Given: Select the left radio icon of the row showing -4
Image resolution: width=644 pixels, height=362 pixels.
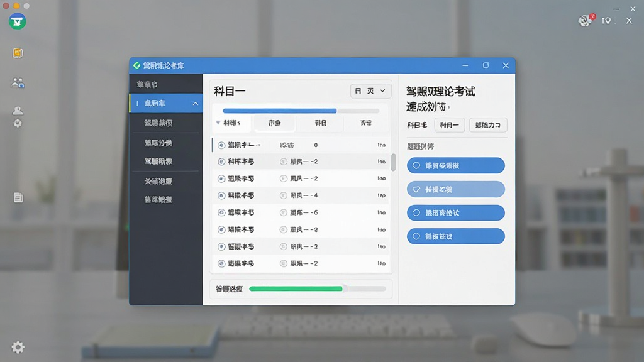Looking at the screenshot, I should click(x=221, y=195).
